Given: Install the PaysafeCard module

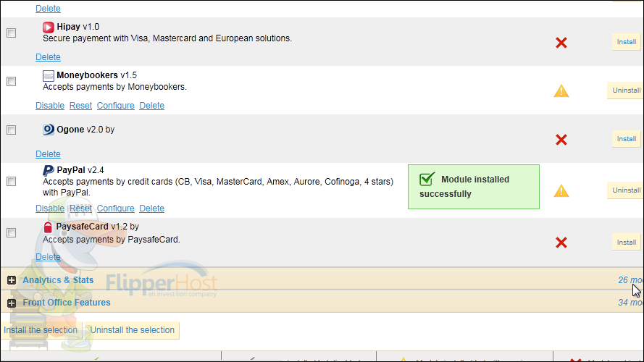Looking at the screenshot, I should 627,242.
